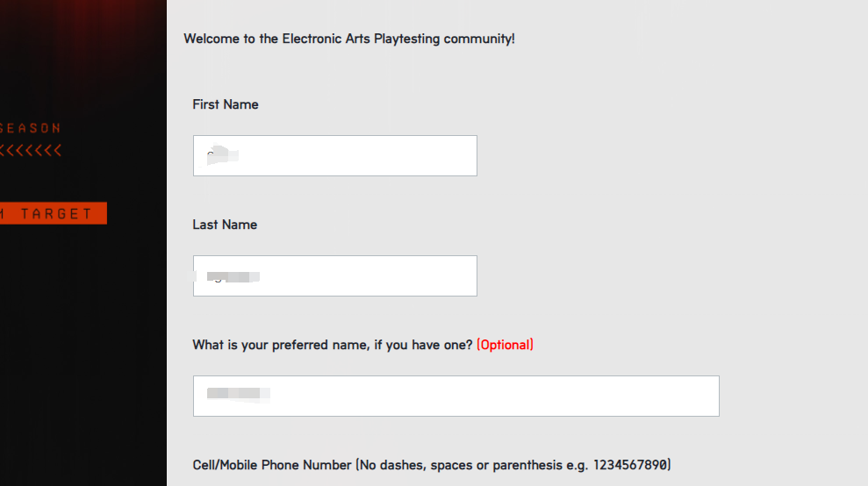Click the dark red gradient sidebar top
The width and height of the screenshot is (868, 486).
83,33
